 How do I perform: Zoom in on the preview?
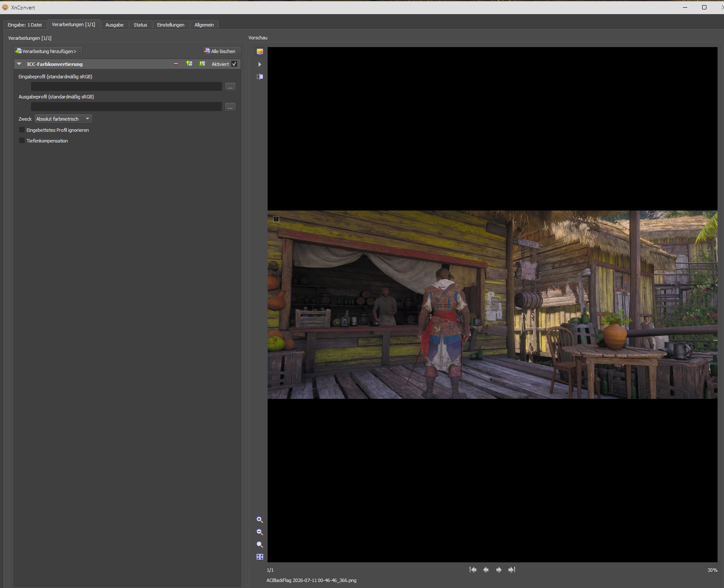[x=260, y=520]
